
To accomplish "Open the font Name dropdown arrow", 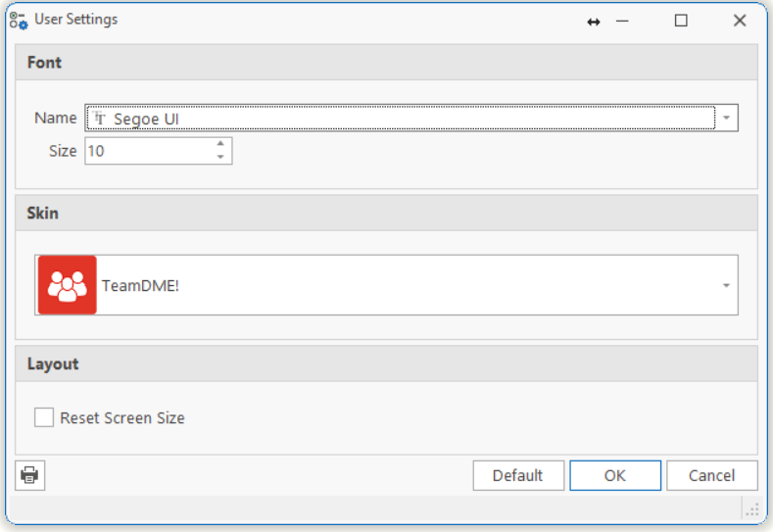I will click(x=727, y=119).
